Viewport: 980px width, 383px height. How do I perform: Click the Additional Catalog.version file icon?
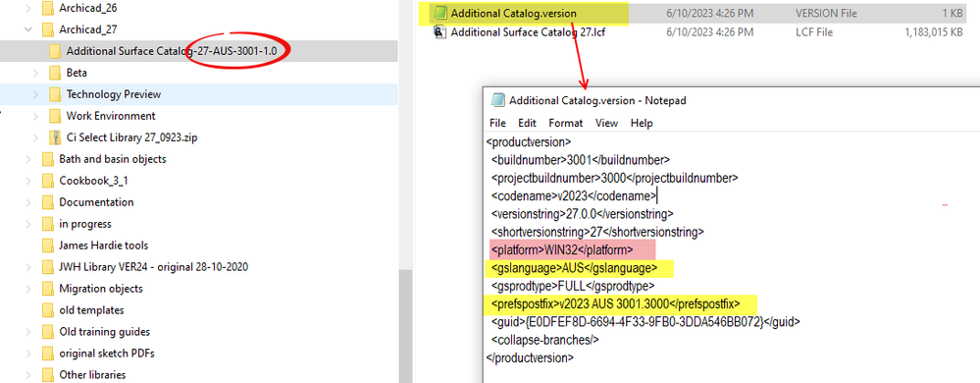440,13
